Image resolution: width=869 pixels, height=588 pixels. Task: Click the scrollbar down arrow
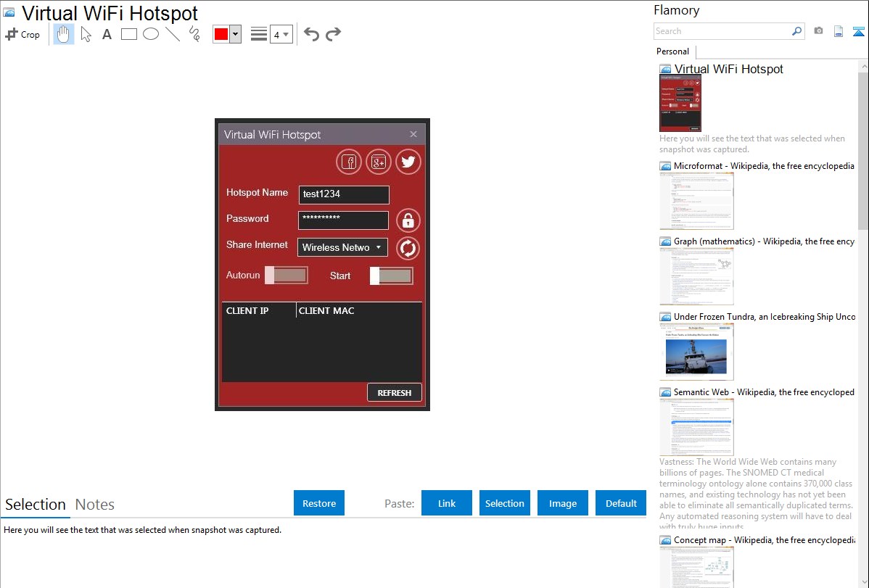[863, 582]
